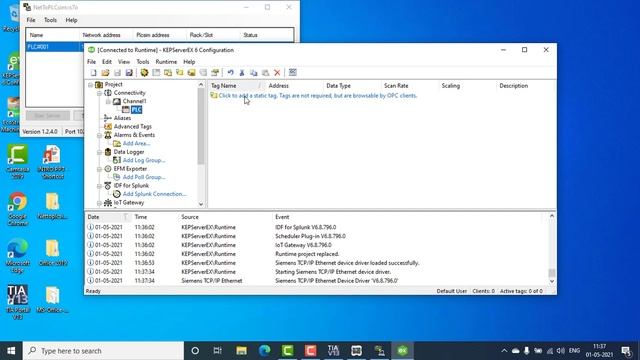Open project properties gear icon

click(144, 73)
